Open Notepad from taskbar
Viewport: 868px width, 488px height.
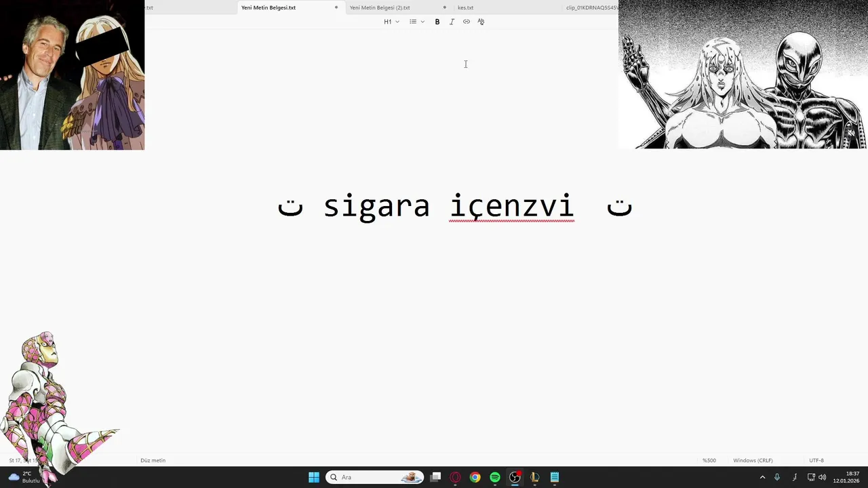click(555, 477)
